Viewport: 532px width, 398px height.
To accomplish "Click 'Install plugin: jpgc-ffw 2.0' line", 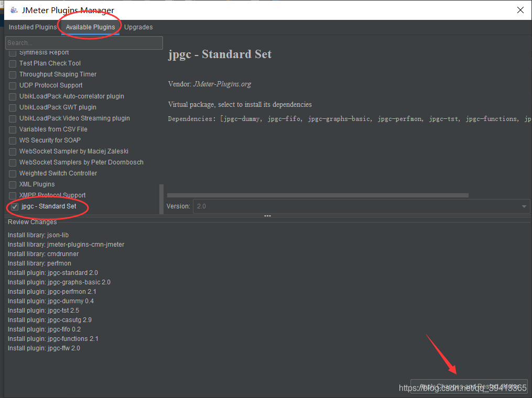I will click(44, 348).
